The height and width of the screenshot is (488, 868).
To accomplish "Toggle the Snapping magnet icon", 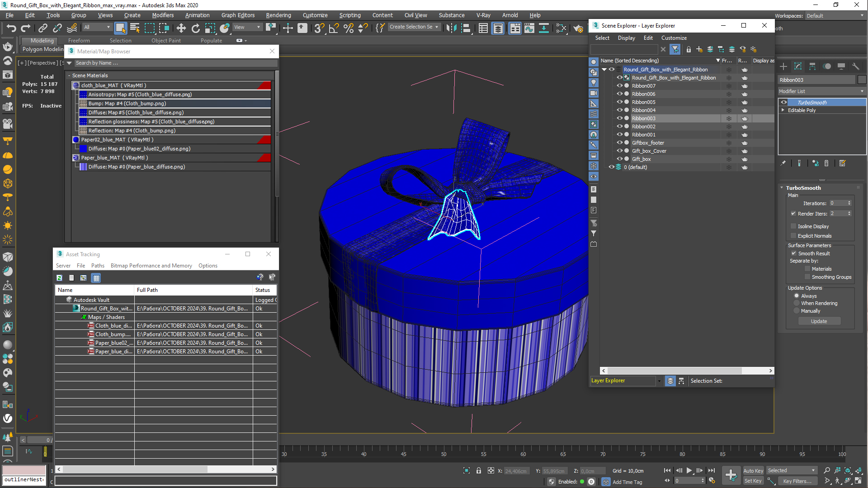I will click(321, 28).
